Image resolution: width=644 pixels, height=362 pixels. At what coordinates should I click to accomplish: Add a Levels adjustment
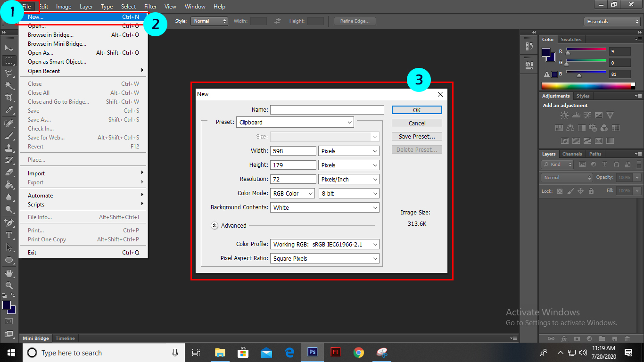click(576, 115)
